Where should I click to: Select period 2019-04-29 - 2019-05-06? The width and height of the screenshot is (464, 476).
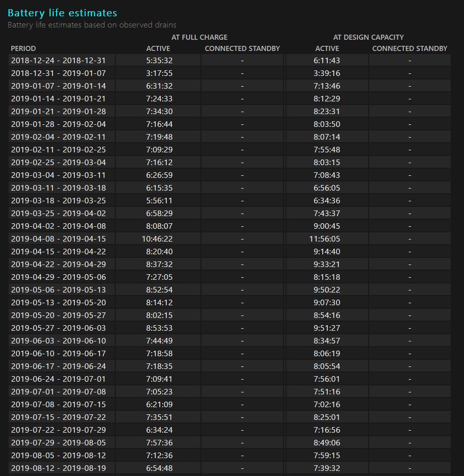tap(58, 277)
